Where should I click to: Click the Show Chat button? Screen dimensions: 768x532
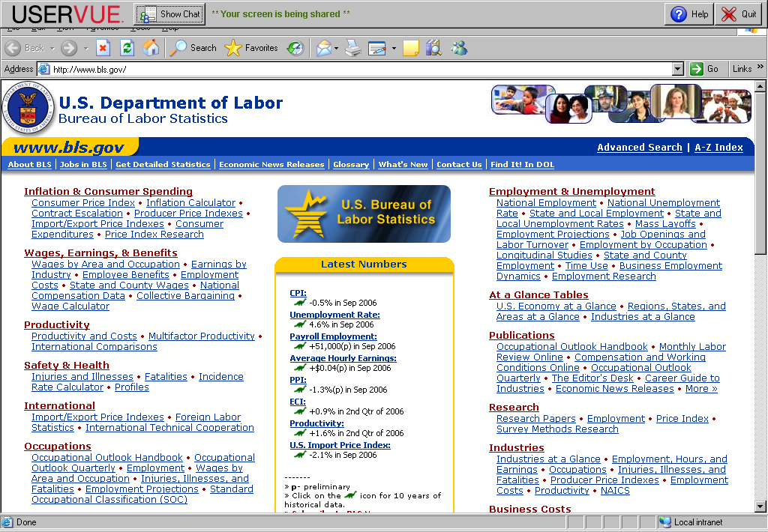(170, 14)
